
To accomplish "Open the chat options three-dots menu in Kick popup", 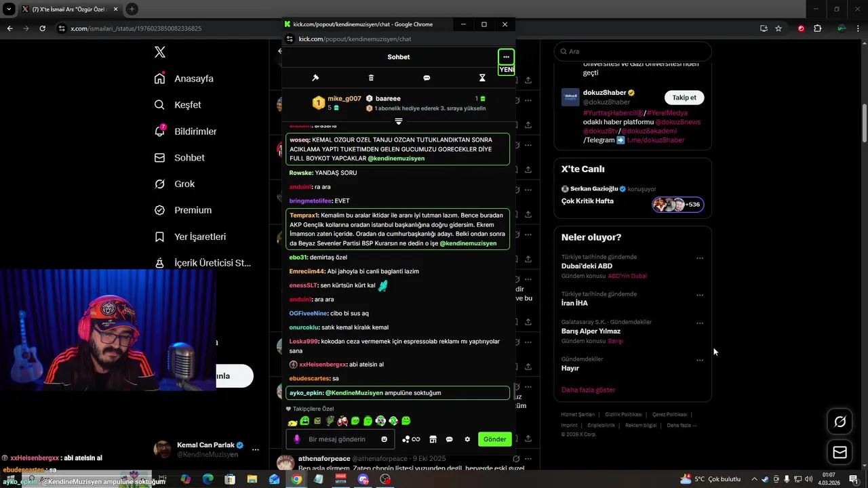I will (x=506, y=57).
